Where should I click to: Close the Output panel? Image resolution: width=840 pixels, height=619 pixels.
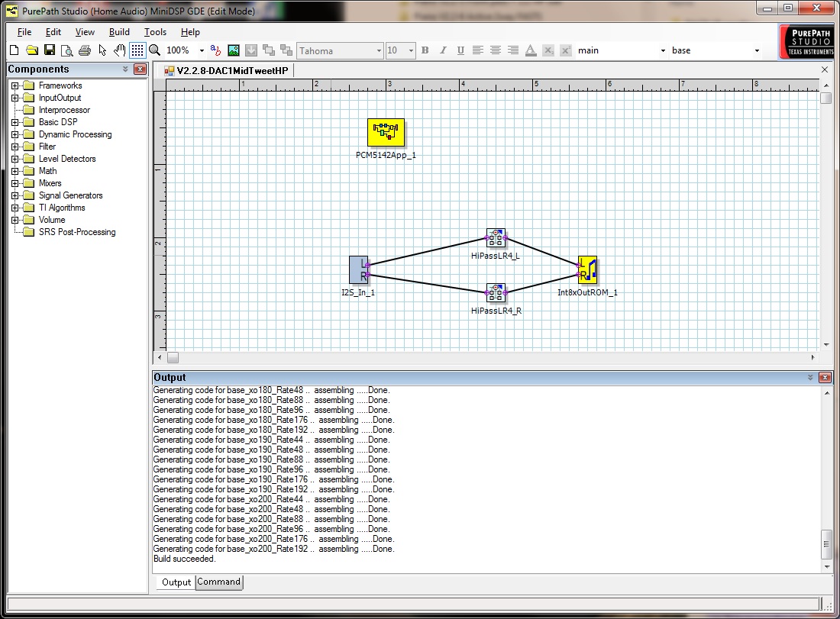click(x=825, y=378)
